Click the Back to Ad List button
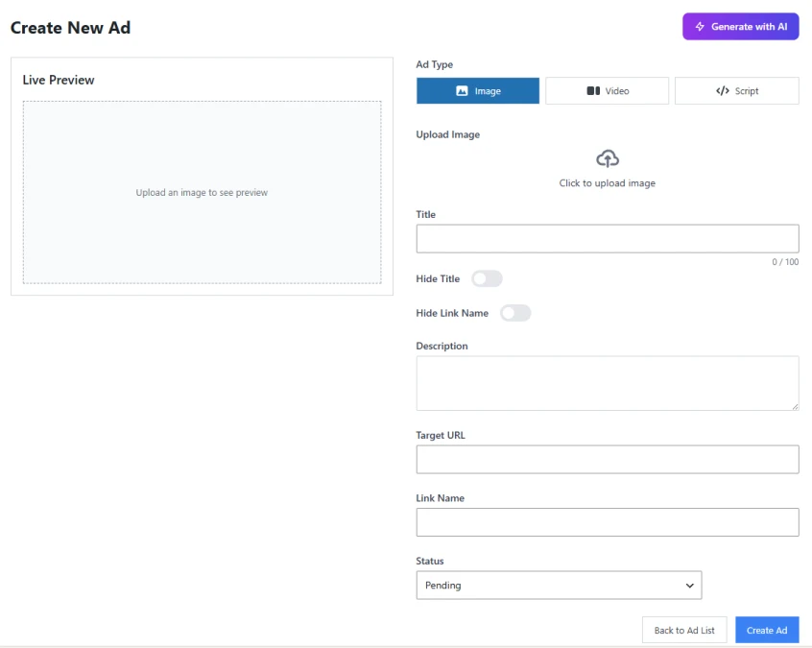Screen dimensions: 812x648 click(x=684, y=630)
